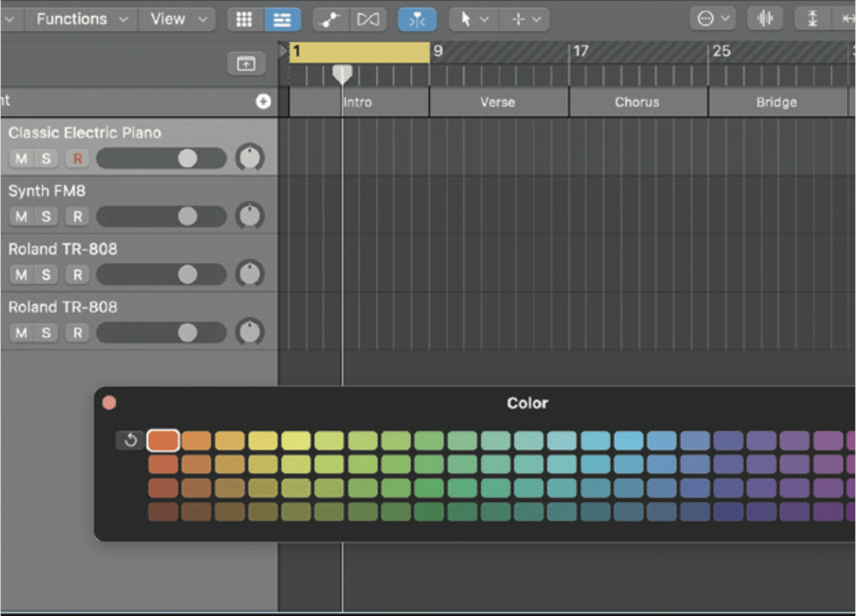Select the orange color swatch
The height and width of the screenshot is (616, 856).
click(x=163, y=440)
